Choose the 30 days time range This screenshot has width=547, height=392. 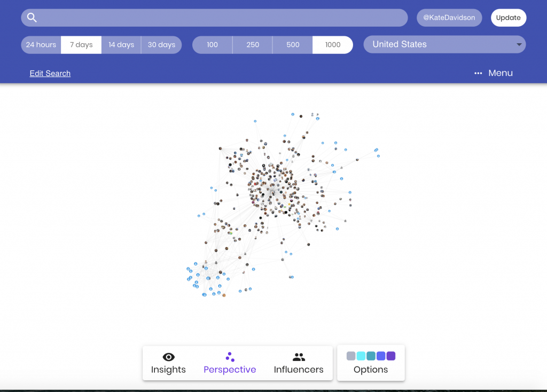(x=161, y=45)
